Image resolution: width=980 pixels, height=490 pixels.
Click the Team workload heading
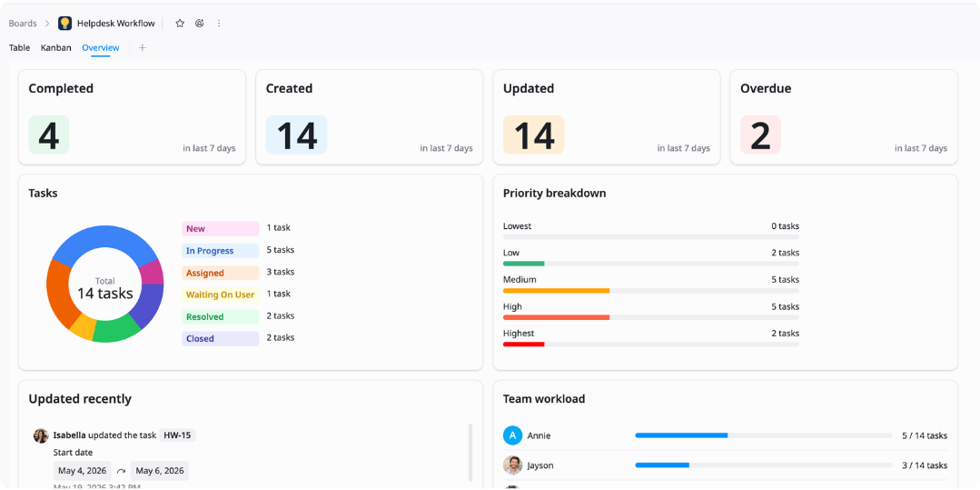[544, 398]
